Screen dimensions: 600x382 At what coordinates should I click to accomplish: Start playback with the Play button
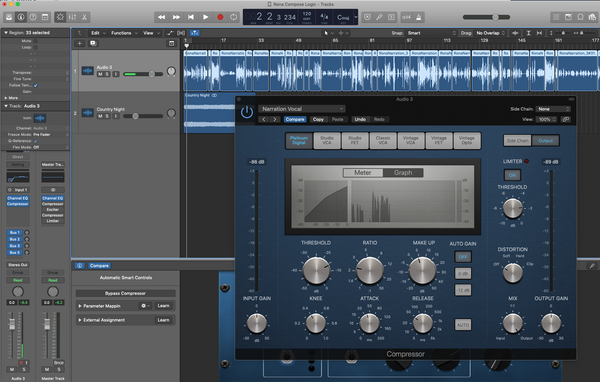tap(205, 17)
